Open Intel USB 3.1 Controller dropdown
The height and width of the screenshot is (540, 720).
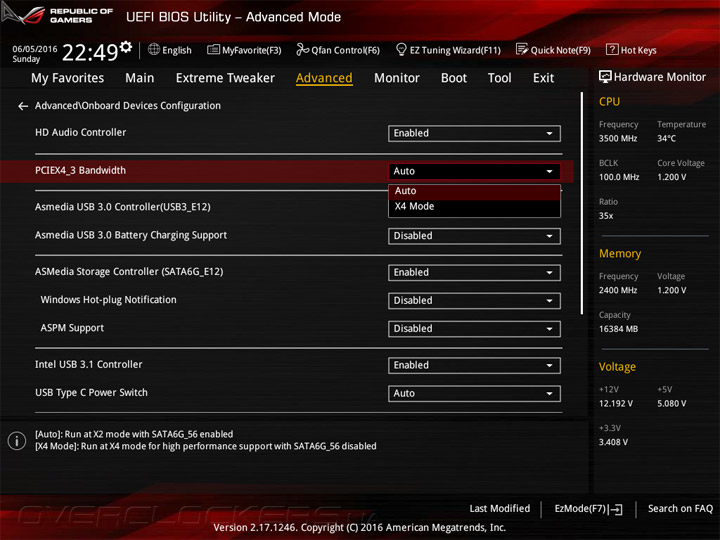[474, 366]
